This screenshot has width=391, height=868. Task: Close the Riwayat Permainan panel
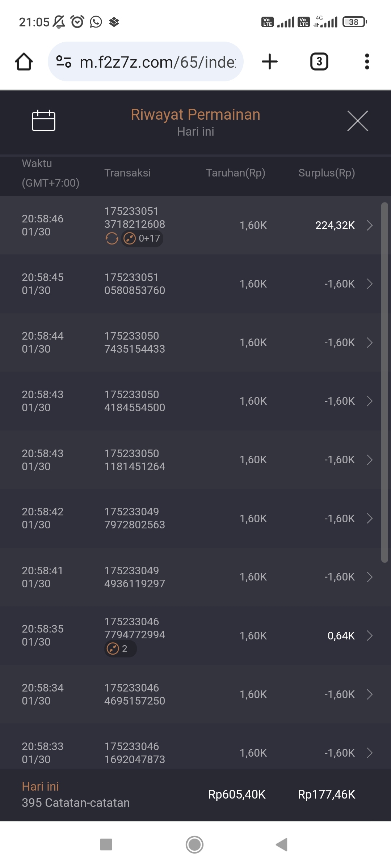357,121
